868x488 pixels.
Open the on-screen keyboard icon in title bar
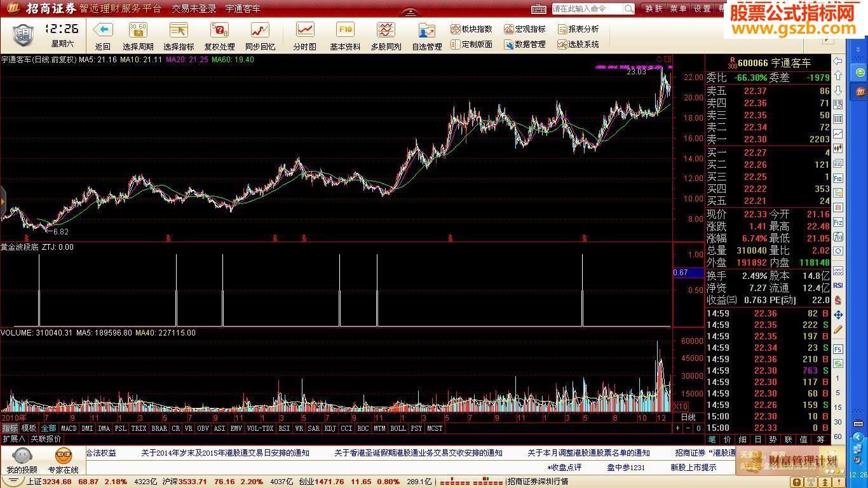[x=538, y=9]
